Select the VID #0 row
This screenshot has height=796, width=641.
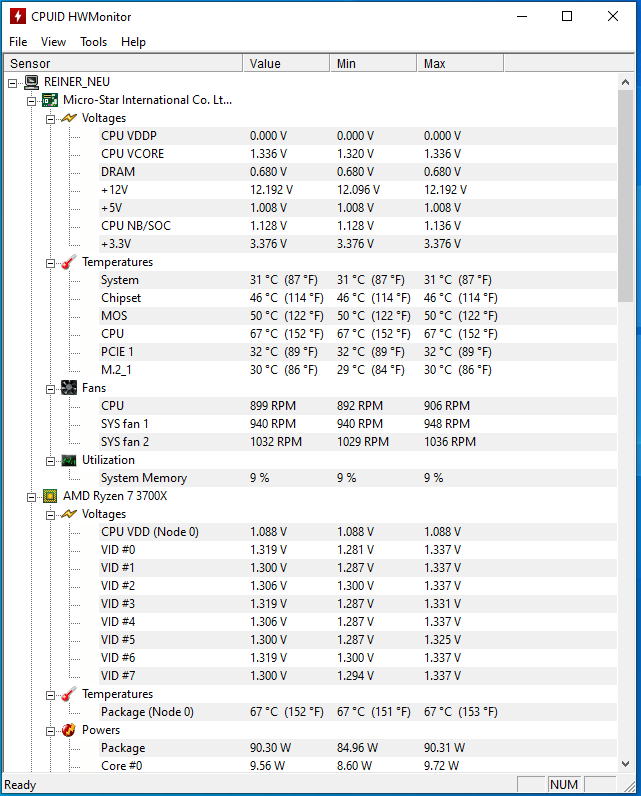point(358,550)
